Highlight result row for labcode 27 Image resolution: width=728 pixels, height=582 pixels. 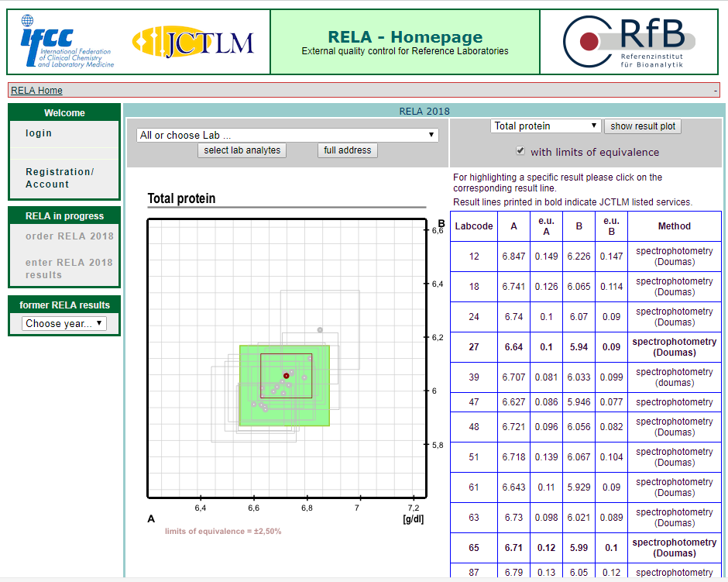click(x=474, y=347)
